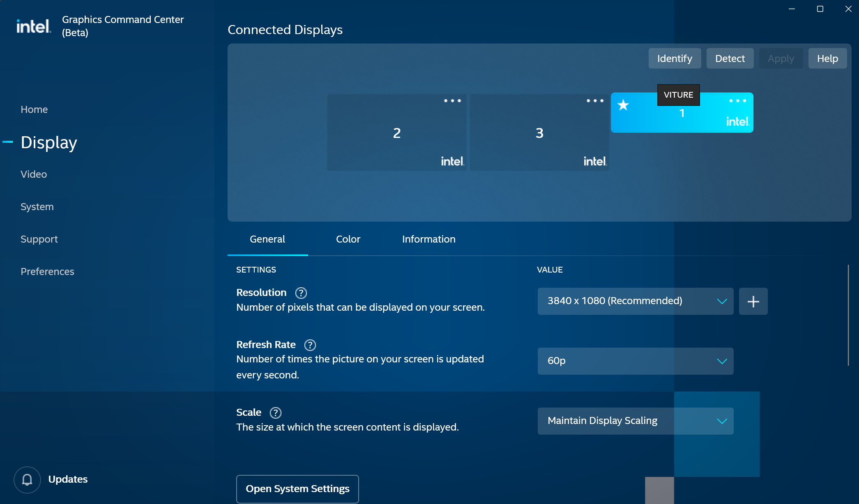859x504 pixels.
Task: Click Open System Settings button
Action: tap(297, 489)
